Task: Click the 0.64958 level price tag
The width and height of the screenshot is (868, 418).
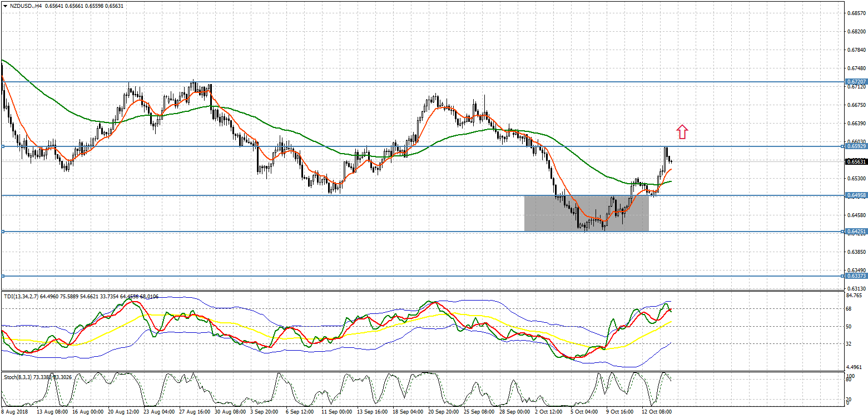Action: (856, 195)
